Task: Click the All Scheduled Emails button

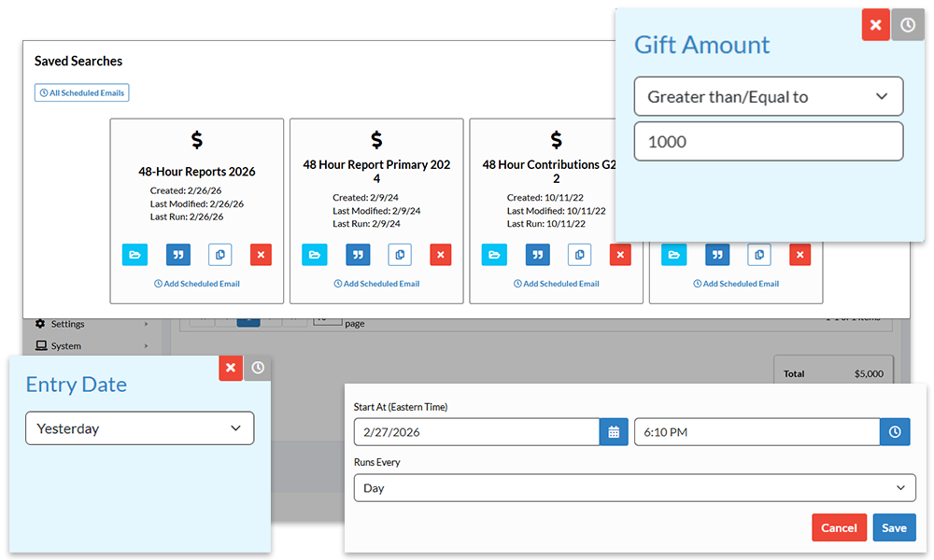Action: click(x=81, y=92)
